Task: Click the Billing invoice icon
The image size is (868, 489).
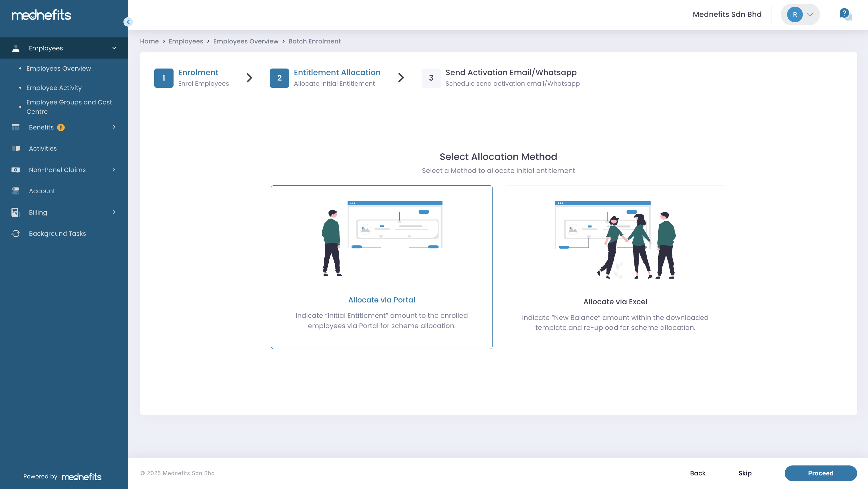Action: click(16, 212)
